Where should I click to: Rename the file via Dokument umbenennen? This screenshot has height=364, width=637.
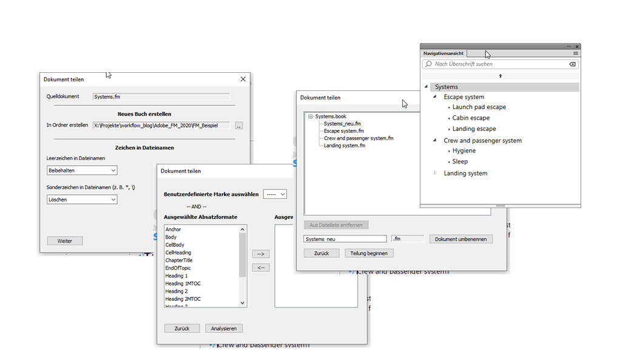click(x=462, y=238)
